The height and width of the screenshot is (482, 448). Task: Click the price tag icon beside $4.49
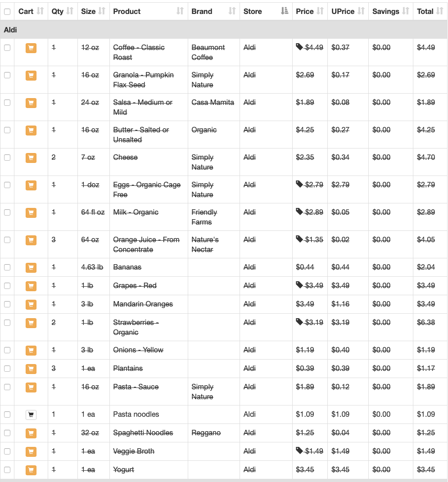click(299, 47)
